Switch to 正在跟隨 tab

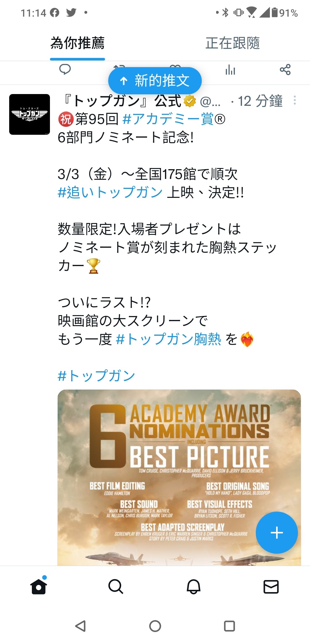coord(232,43)
